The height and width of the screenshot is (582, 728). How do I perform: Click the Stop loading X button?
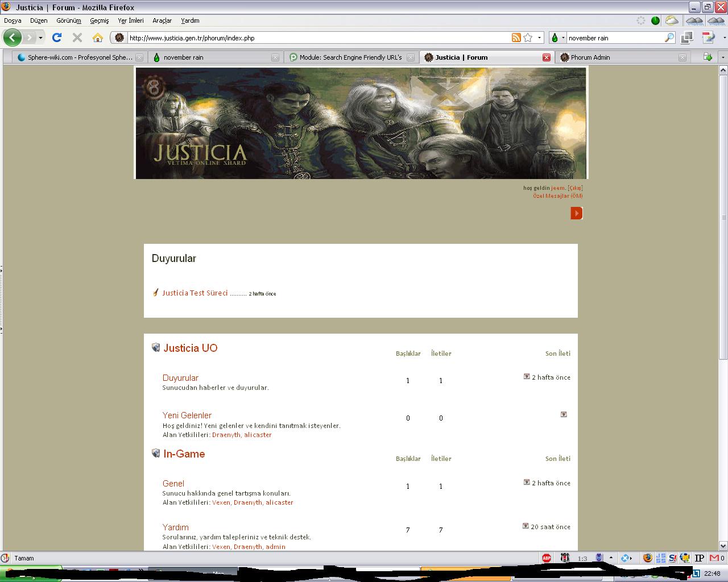[77, 38]
